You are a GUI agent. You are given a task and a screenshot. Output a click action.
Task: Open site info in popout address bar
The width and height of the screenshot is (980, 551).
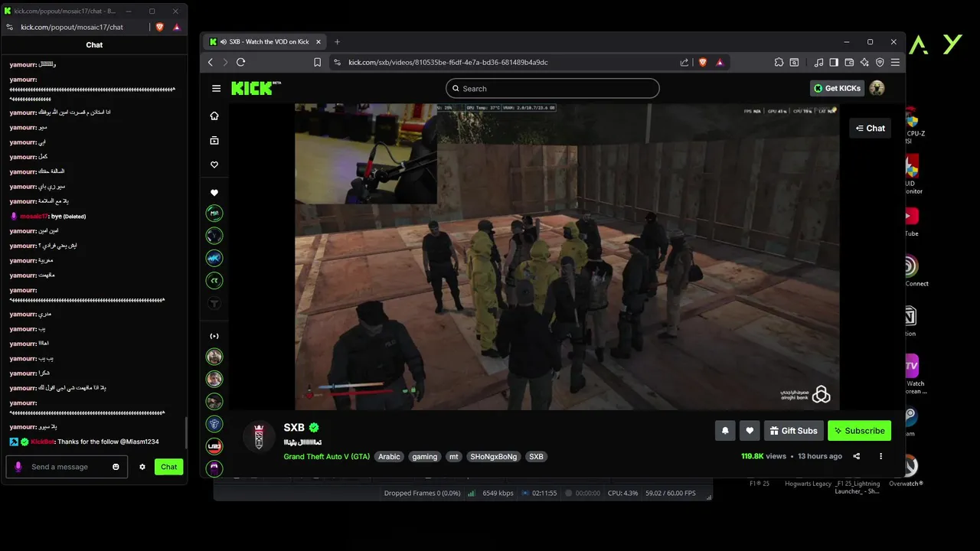click(9, 27)
